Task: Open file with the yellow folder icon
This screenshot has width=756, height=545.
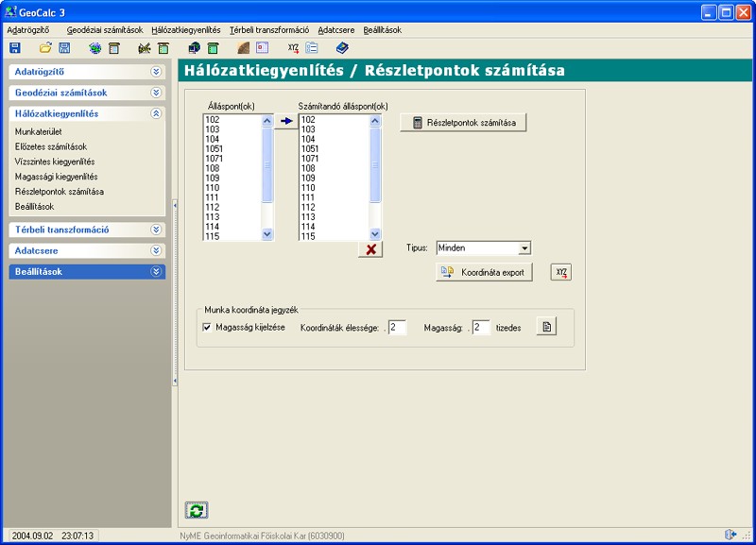Action: 45,48
